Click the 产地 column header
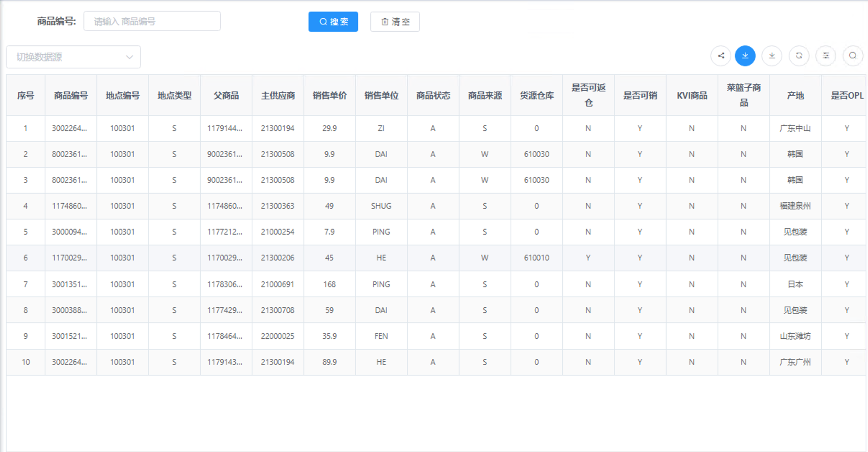 795,95
